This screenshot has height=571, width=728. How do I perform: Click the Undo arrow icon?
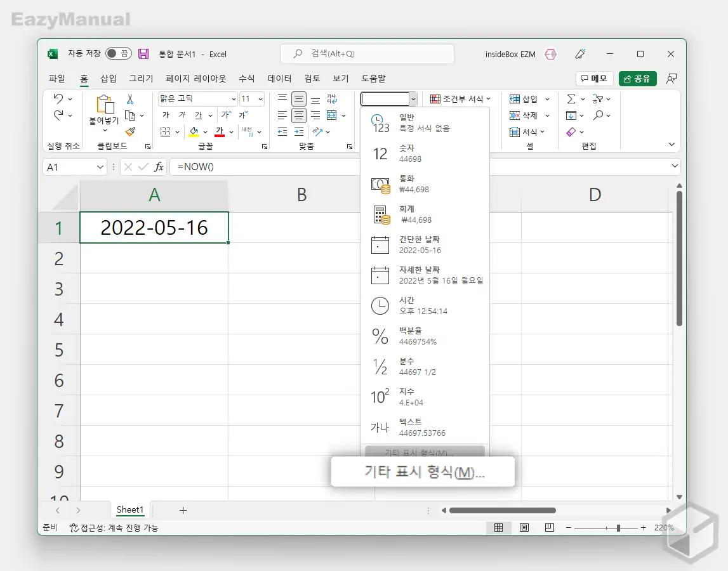(58, 99)
